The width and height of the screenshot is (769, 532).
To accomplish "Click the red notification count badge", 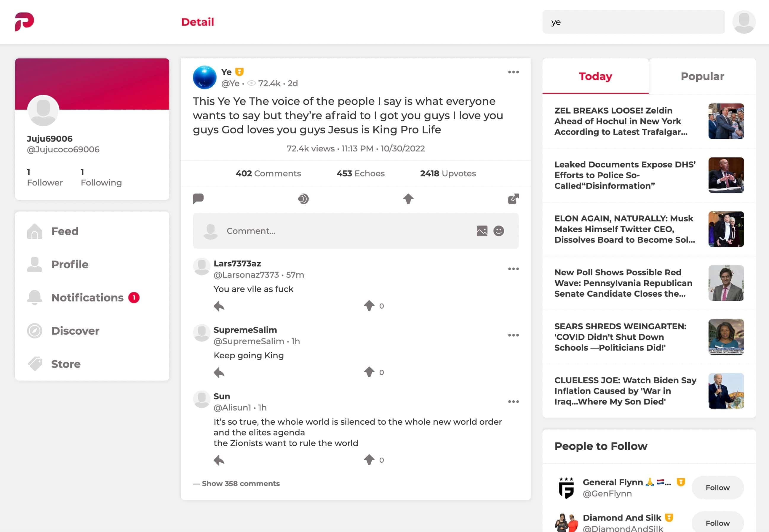I will [134, 297].
